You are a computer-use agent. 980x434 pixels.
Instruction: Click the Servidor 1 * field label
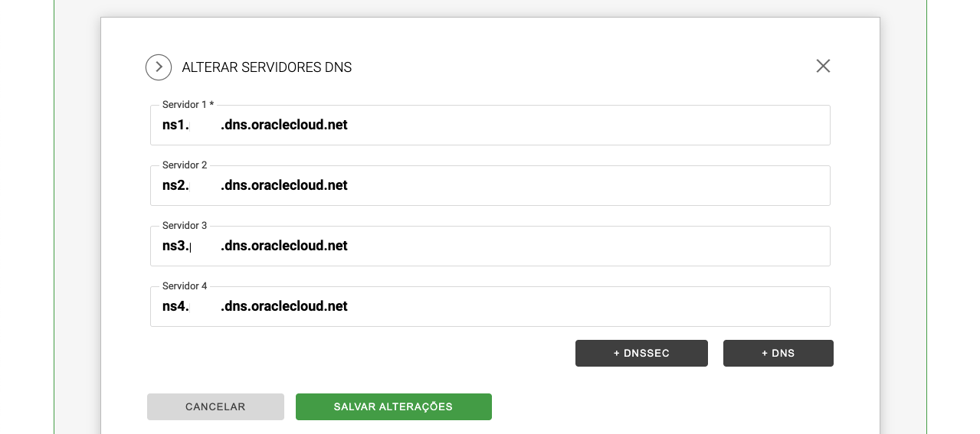pos(188,105)
